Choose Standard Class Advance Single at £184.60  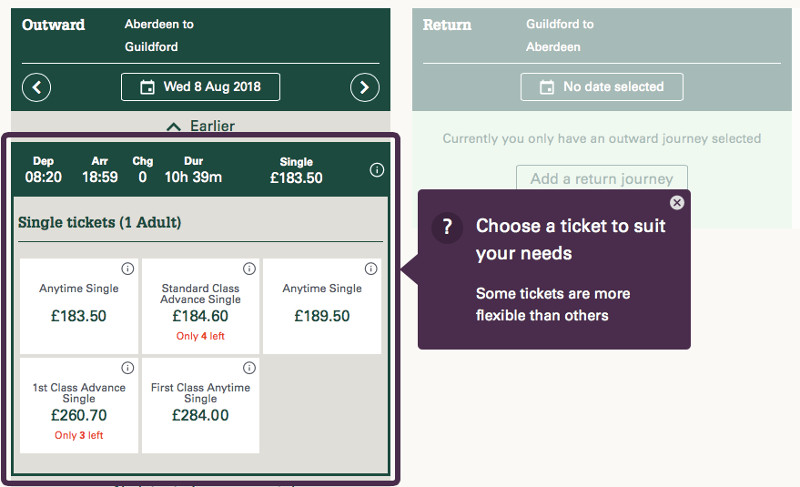click(x=201, y=308)
